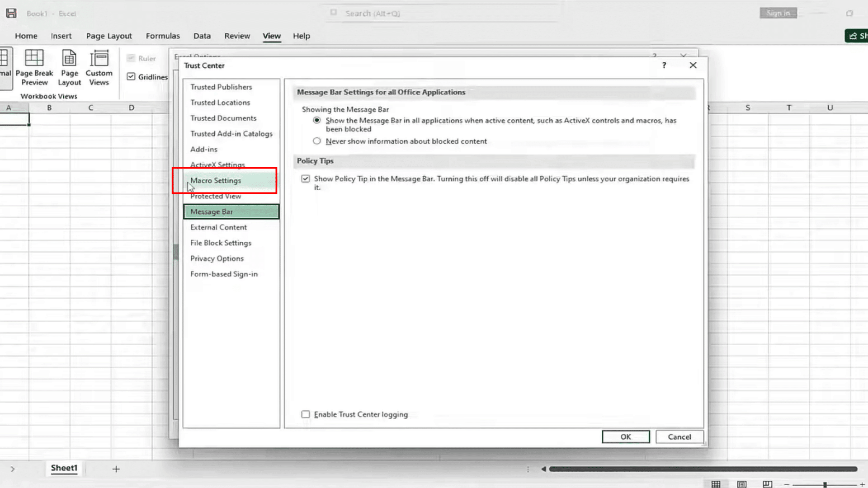Screen dimensions: 868x488
Task: Open the Formulas ribbon tab
Action: pos(163,36)
